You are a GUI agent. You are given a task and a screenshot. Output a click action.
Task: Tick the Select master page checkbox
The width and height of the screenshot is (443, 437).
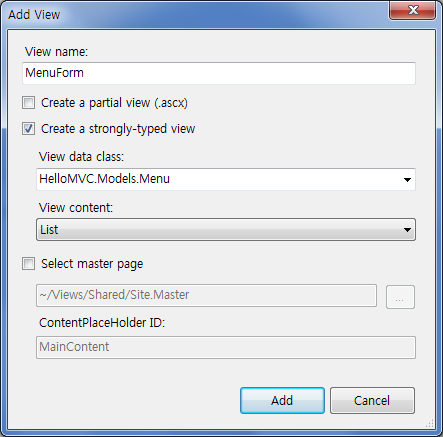[x=28, y=264]
